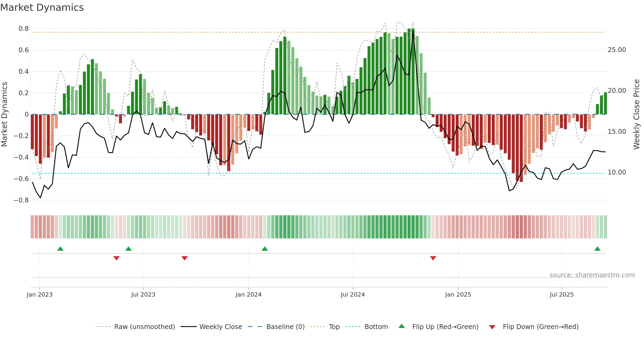The width and height of the screenshot is (644, 362).
Task: Click the −0.6 left axis tick label
Action: (21, 179)
